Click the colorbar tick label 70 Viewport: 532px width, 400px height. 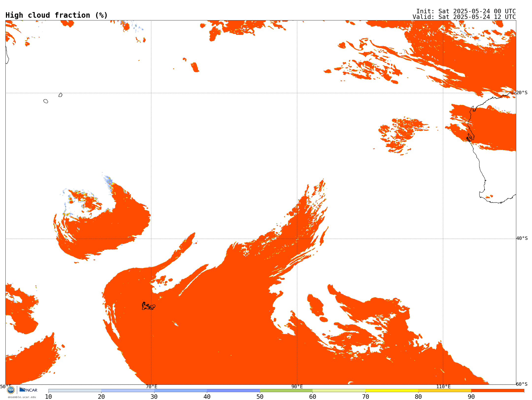(x=366, y=397)
